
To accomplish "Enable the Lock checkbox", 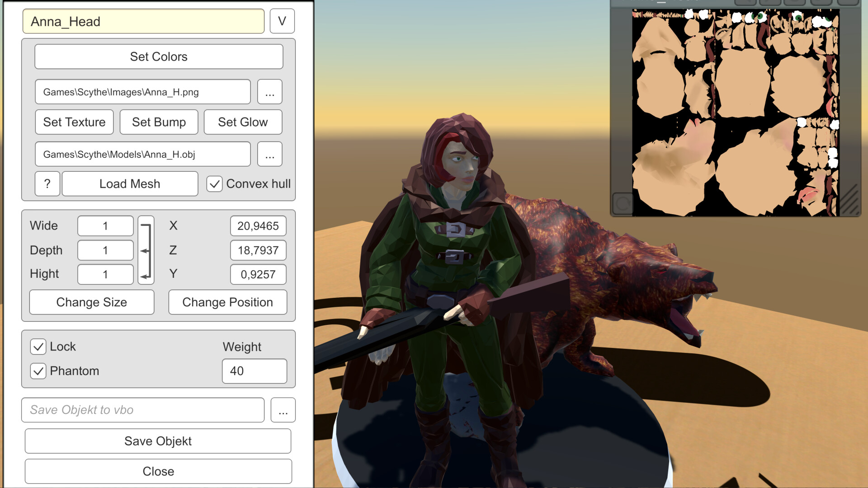I will (x=38, y=347).
